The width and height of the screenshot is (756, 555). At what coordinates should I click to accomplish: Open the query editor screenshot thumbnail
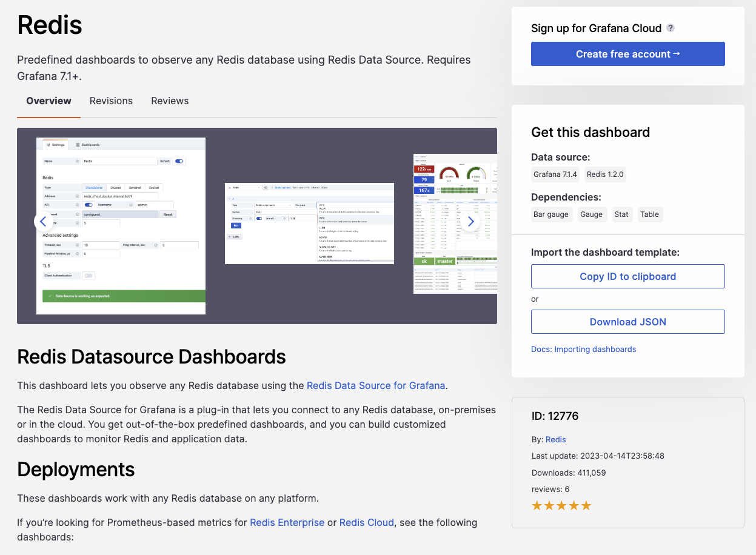(309, 224)
